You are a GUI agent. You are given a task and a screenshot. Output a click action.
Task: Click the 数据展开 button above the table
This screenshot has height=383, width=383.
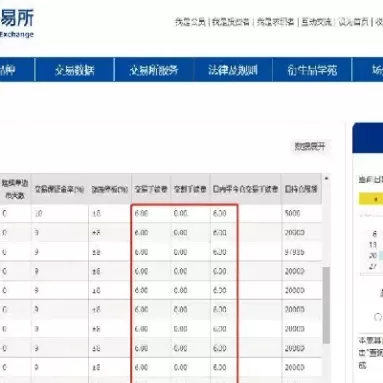click(310, 146)
